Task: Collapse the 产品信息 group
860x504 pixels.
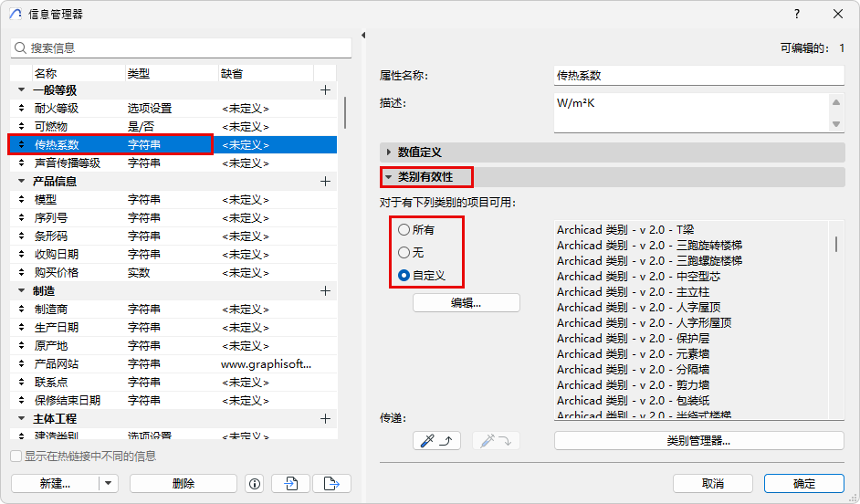Action: [21, 181]
